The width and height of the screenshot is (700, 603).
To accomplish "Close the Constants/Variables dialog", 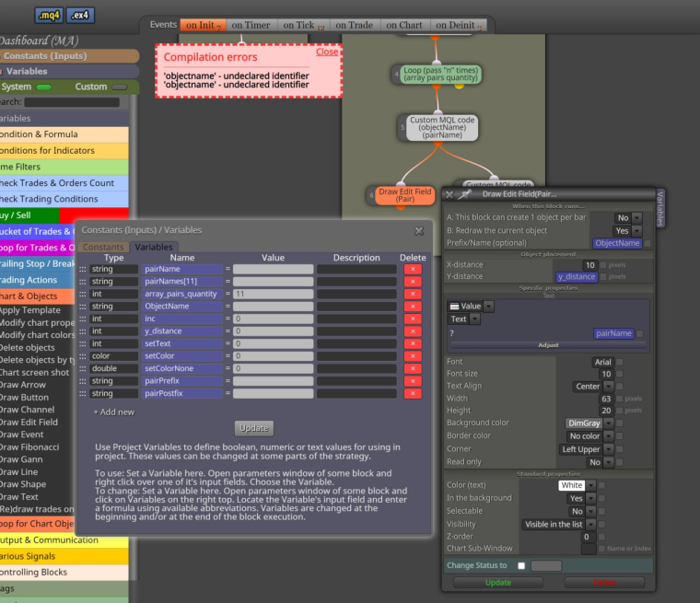I will click(419, 231).
